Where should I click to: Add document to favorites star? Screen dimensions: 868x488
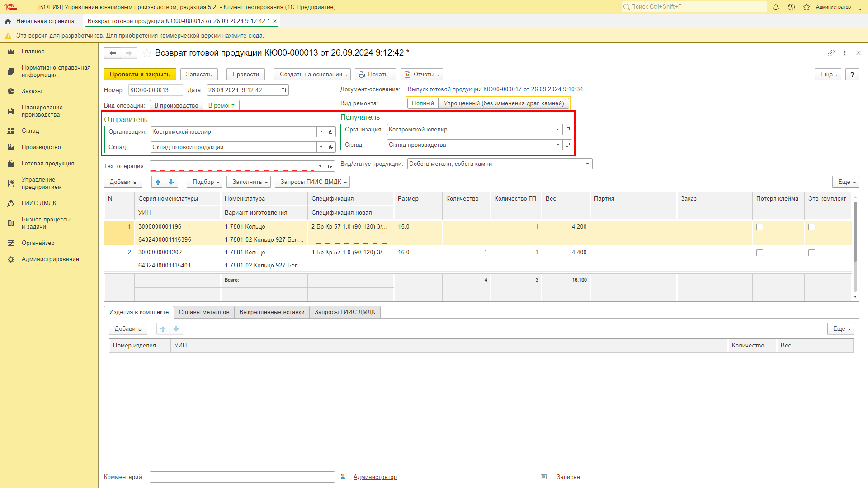147,53
